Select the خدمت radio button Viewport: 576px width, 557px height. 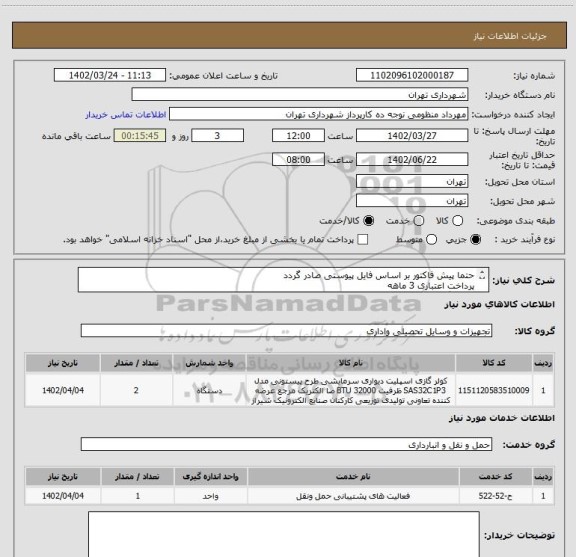pos(419,221)
